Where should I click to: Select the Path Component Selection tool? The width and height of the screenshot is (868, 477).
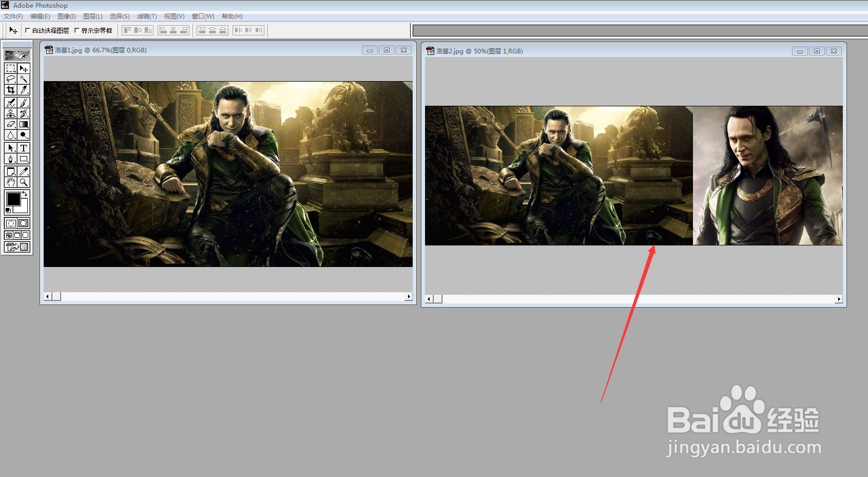11,148
